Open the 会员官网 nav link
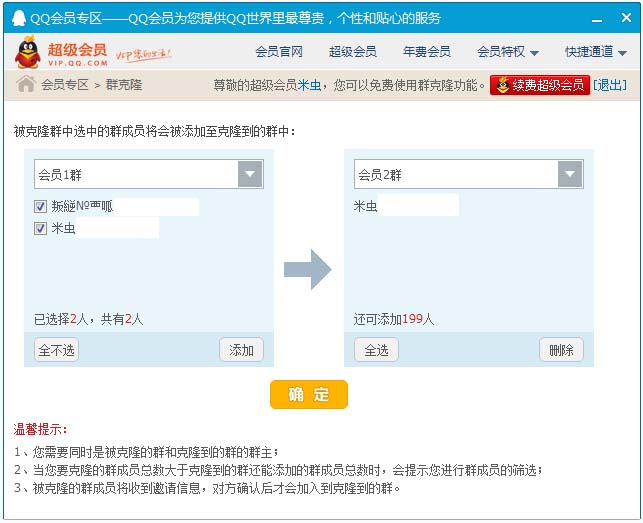 tap(279, 52)
